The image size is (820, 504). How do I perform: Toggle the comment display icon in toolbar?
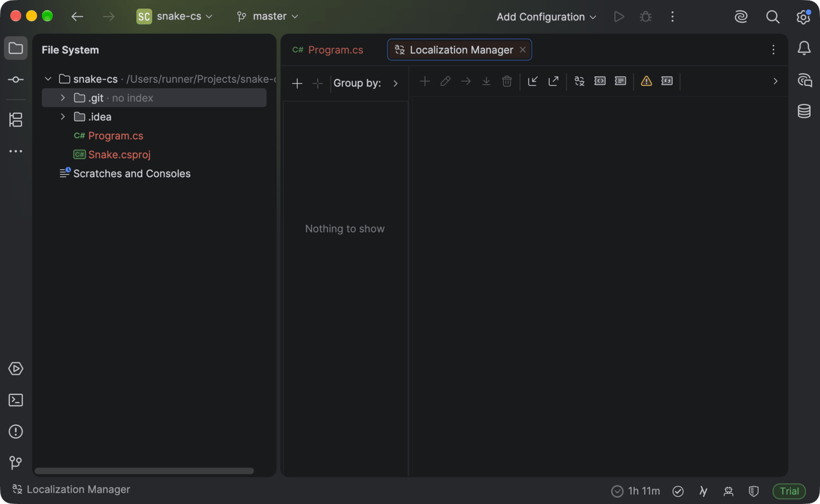tap(620, 81)
